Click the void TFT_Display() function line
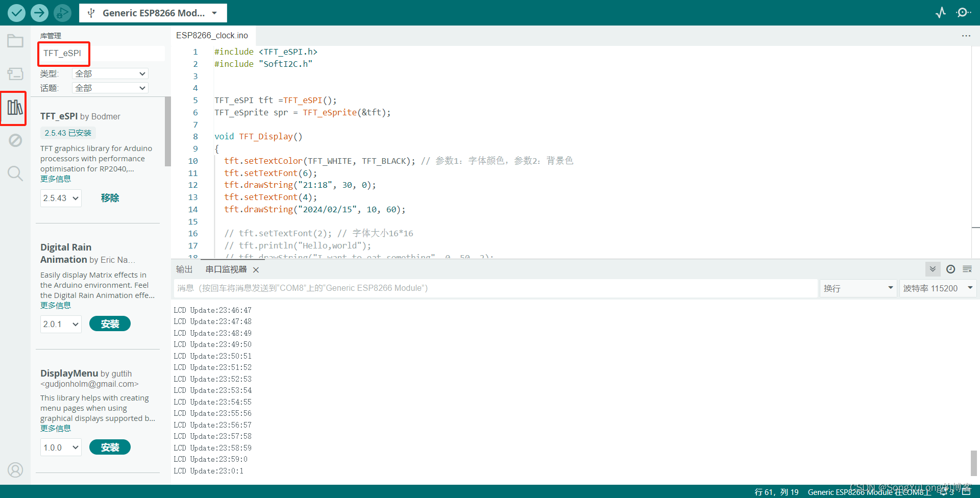 click(258, 137)
